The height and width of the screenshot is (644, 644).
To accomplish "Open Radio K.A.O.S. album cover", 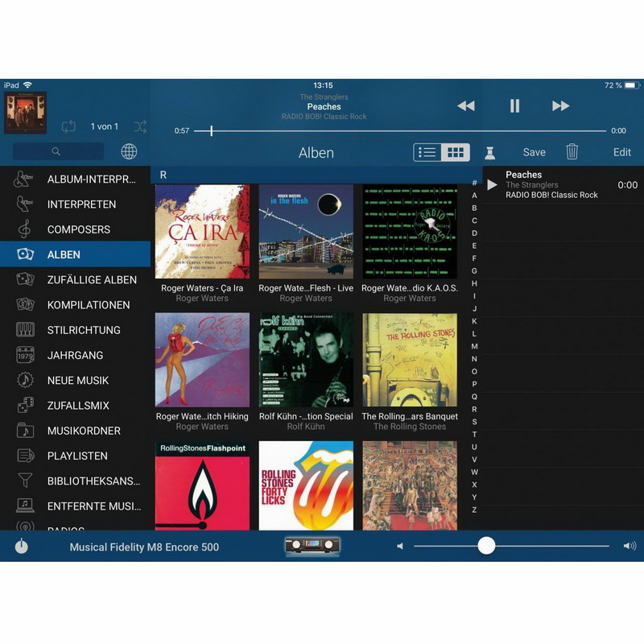I will tap(410, 231).
